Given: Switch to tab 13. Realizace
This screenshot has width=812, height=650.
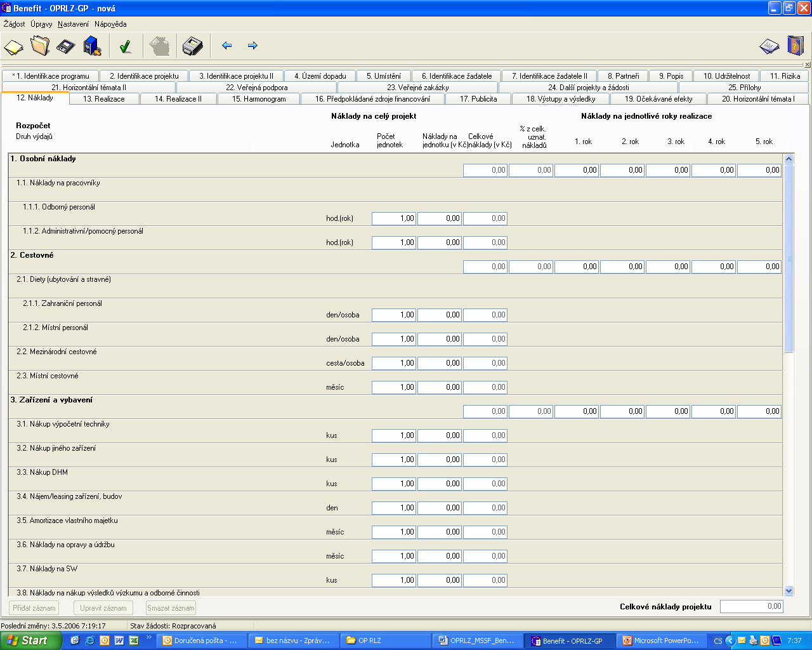Looking at the screenshot, I should [x=104, y=98].
